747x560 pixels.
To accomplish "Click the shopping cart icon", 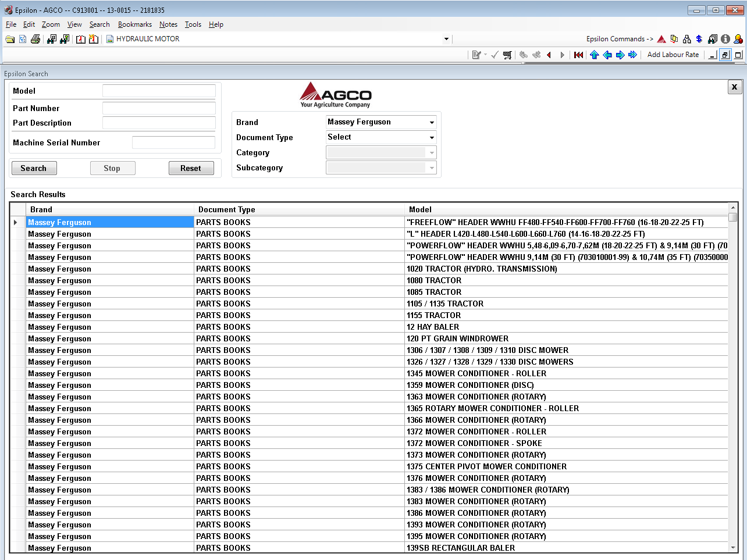I will tap(507, 55).
